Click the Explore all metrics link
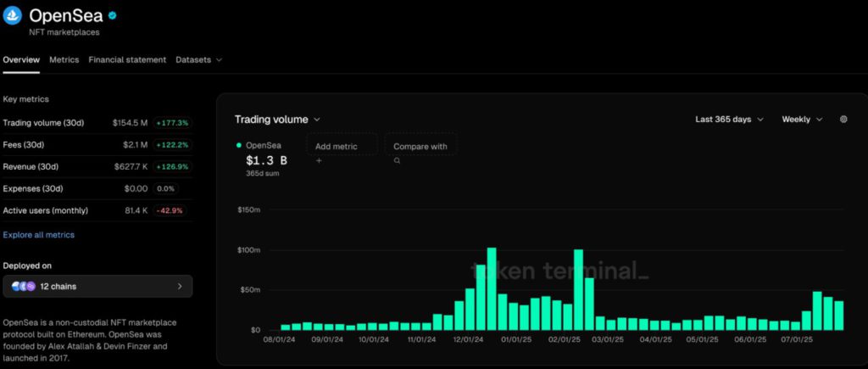The height and width of the screenshot is (369, 868). point(39,235)
